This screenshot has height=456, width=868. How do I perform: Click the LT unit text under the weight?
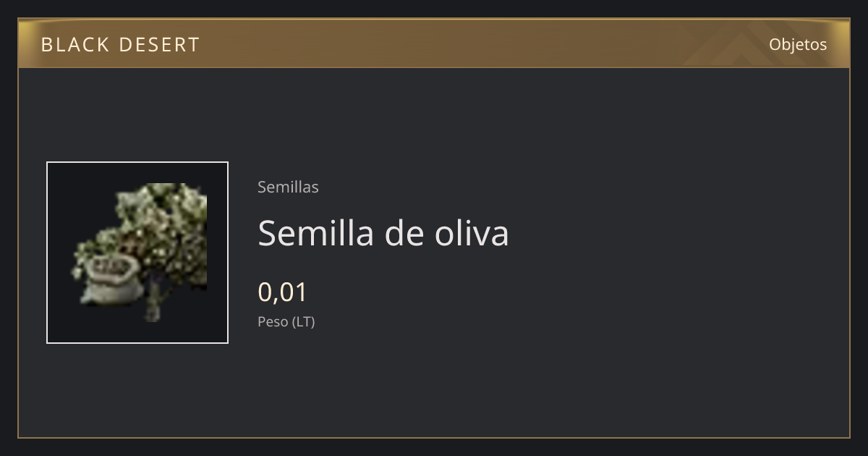point(304,321)
